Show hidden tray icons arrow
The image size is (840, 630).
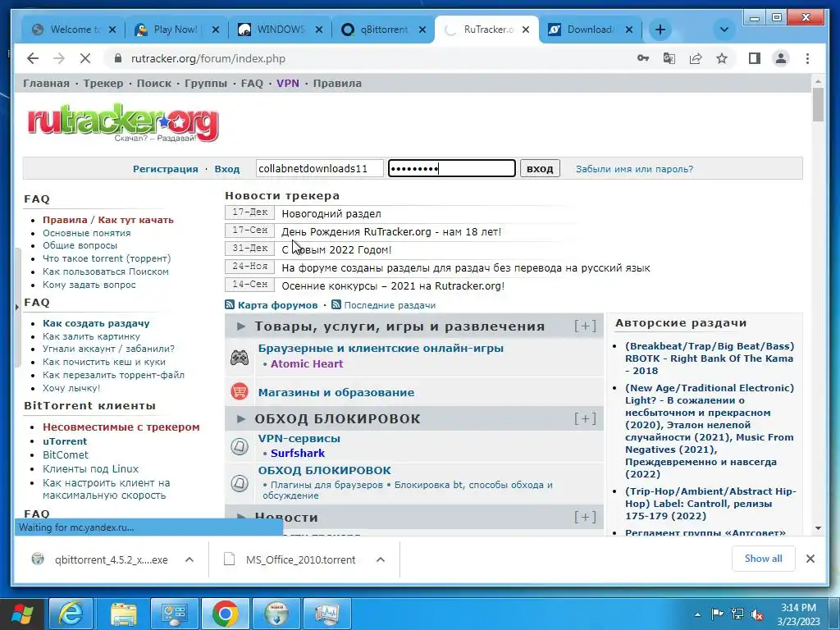(x=697, y=614)
